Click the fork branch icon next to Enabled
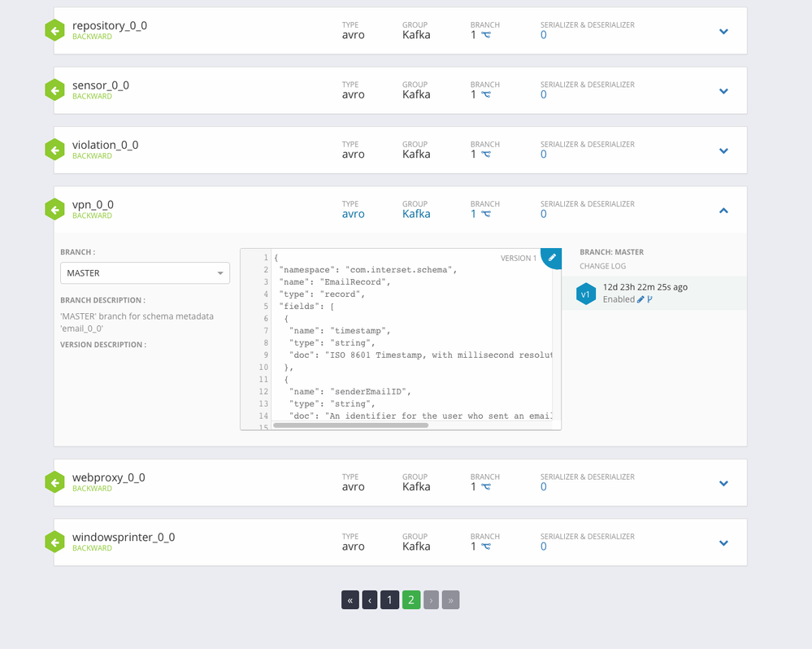 coord(649,299)
